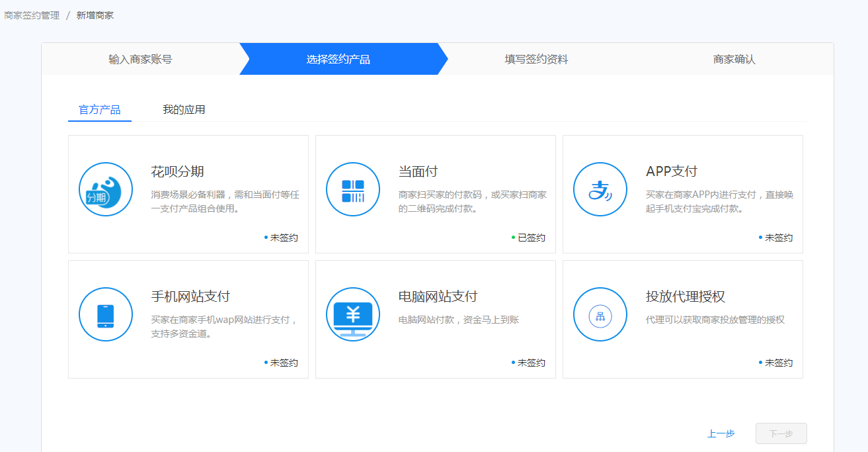868x452 pixels.
Task: Open 商家签约管理 breadcrumb link
Action: coord(32,15)
